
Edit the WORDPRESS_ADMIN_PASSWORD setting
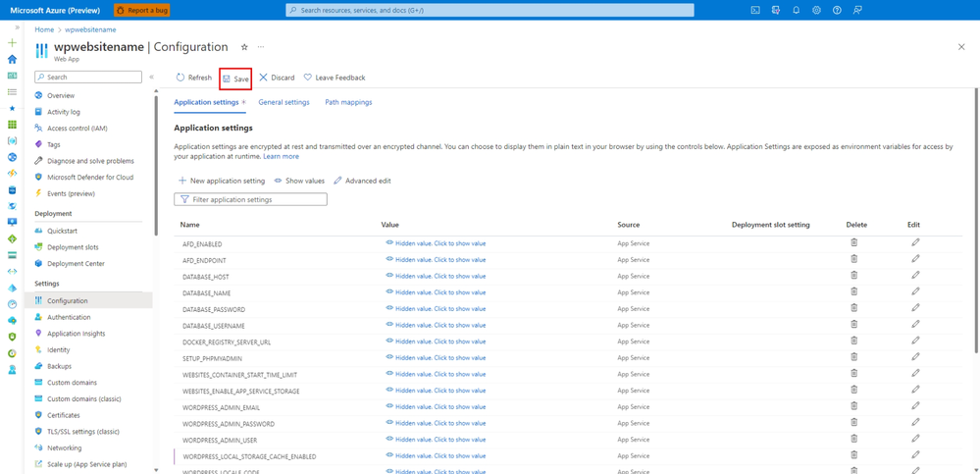tap(915, 422)
